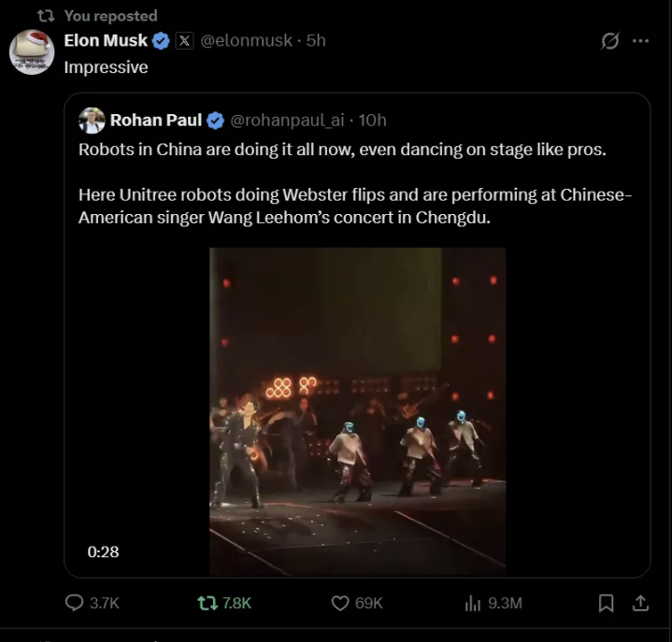Undo the green repost with 7.8K
Viewport: 672px width, 642px height.
click(207, 603)
